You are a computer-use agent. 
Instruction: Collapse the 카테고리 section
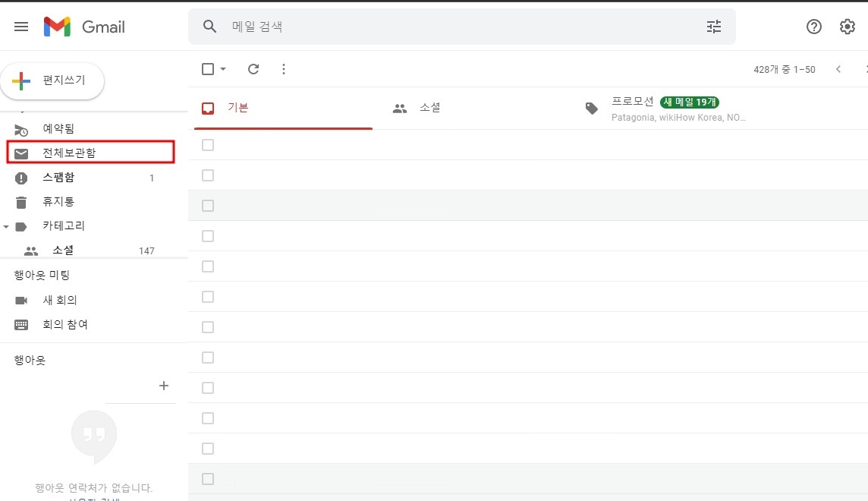(x=6, y=225)
